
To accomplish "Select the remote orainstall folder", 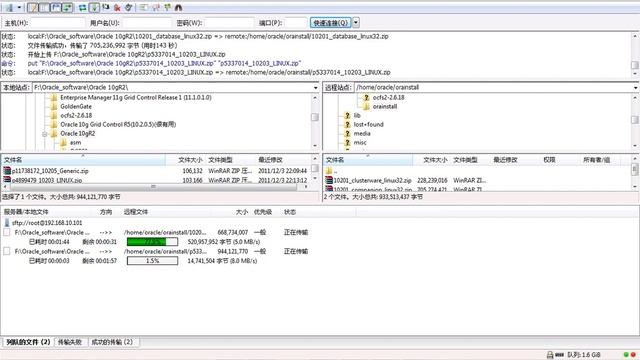I will point(385,107).
